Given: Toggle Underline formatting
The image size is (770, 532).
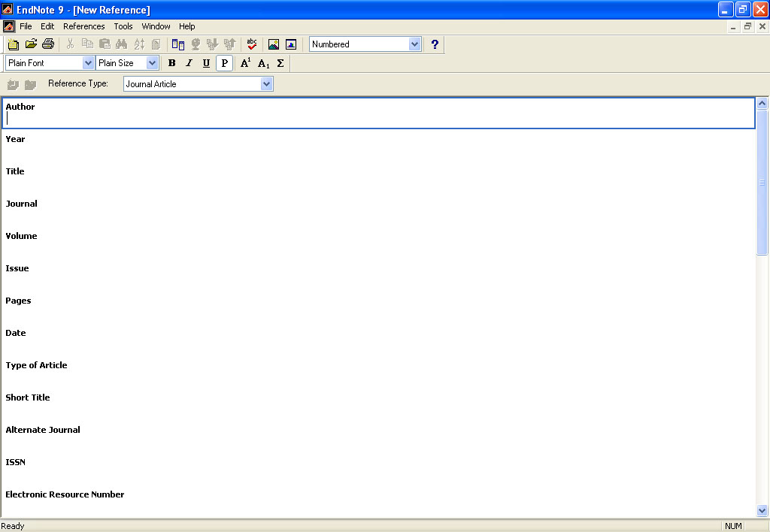Looking at the screenshot, I should 206,63.
